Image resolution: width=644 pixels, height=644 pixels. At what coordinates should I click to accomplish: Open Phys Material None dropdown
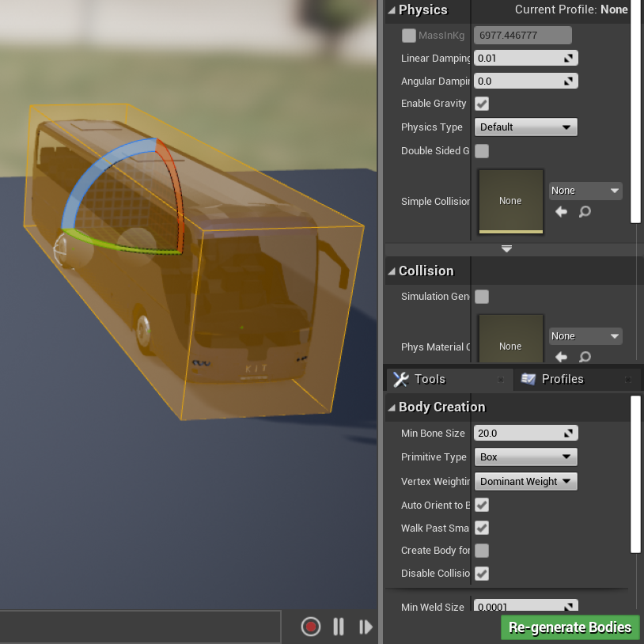pos(585,336)
